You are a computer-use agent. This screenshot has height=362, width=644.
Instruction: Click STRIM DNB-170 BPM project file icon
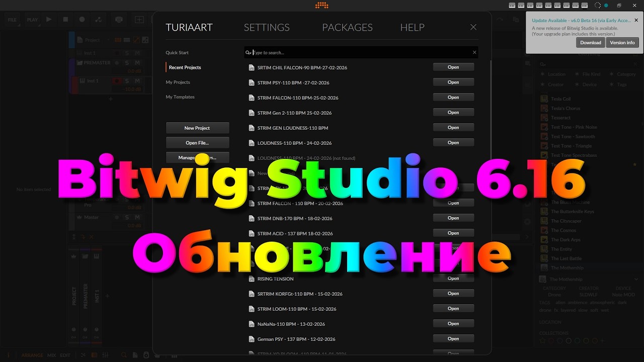[x=252, y=218]
